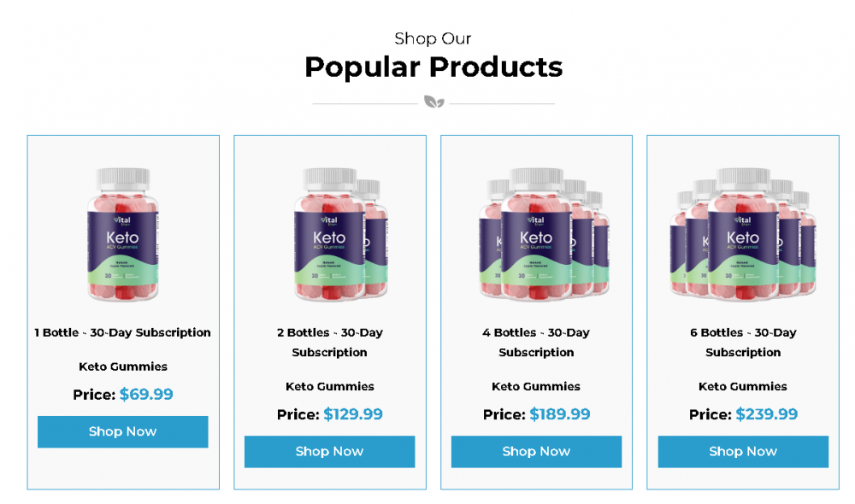
Task: Click the $239.99 price text
Action: tap(767, 414)
